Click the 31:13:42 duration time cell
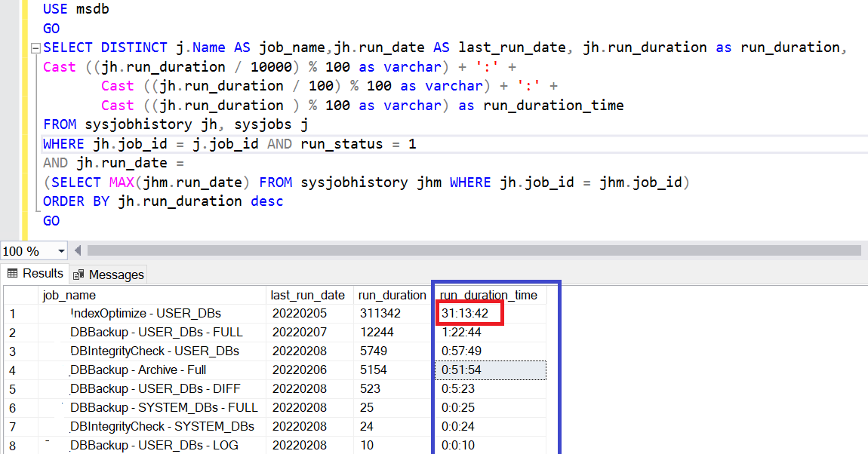The height and width of the screenshot is (454, 868). pos(491,314)
